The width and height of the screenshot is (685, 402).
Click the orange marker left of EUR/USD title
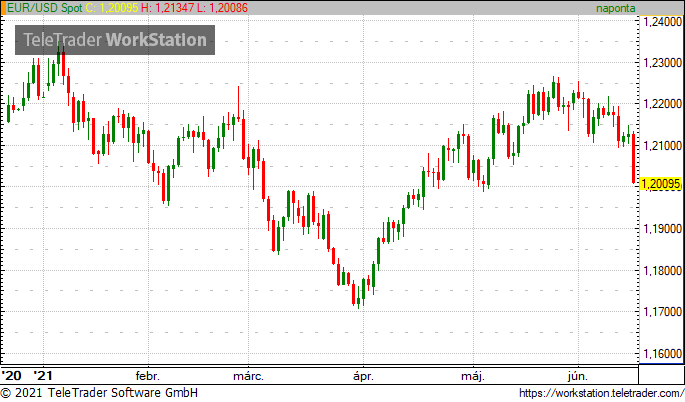tap(3, 8)
